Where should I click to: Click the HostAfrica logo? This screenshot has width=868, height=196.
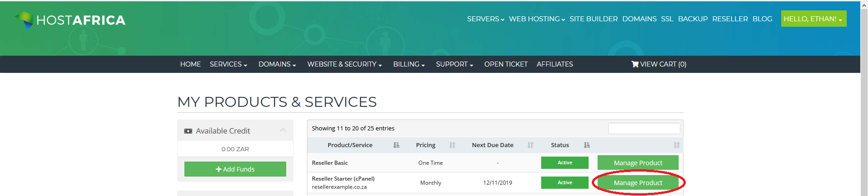click(x=70, y=20)
